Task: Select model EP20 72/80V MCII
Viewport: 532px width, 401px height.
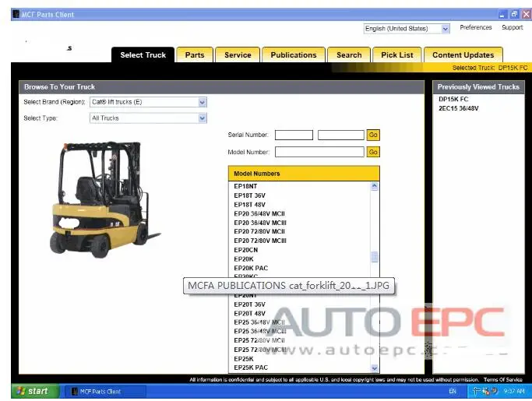Action: [x=259, y=231]
